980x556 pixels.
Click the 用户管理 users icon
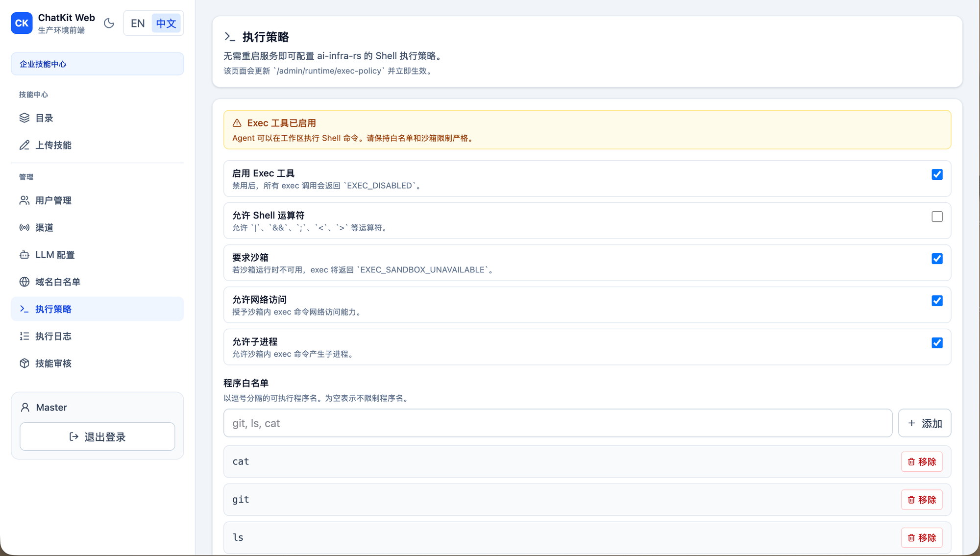click(24, 200)
